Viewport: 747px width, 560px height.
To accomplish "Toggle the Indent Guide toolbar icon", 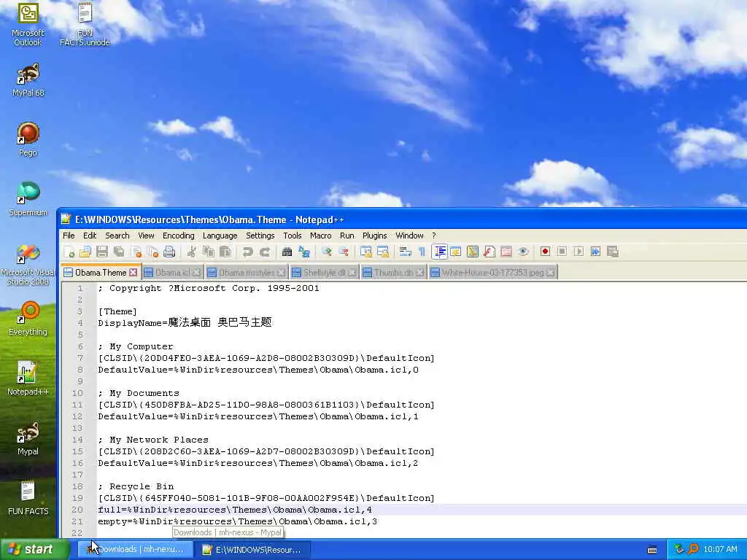I will (x=439, y=252).
